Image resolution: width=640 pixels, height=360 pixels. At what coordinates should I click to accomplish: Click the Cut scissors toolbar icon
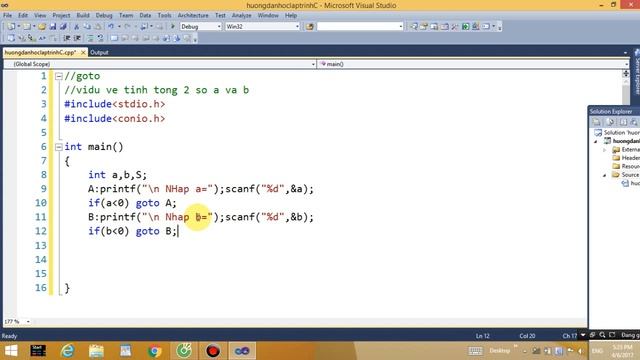coord(76,27)
